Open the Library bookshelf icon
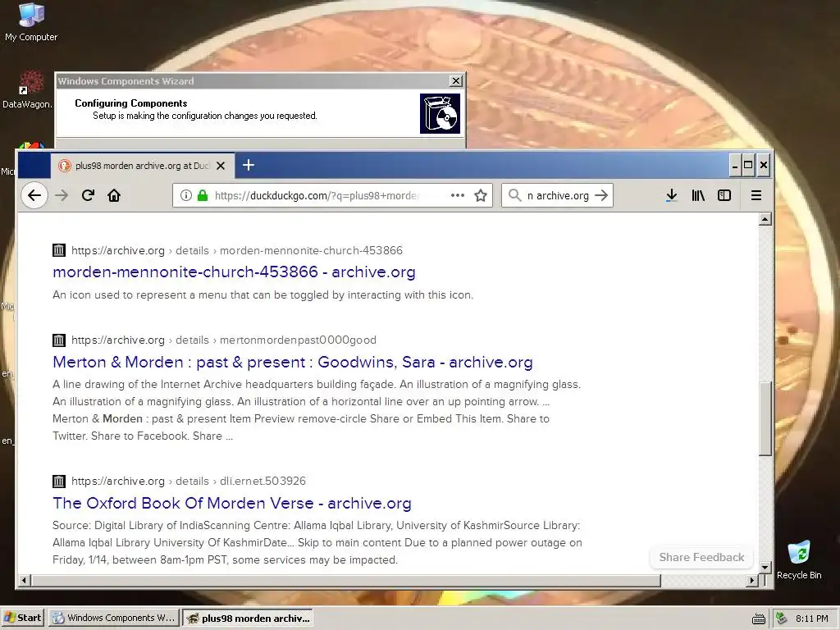This screenshot has height=630, width=840. [x=698, y=195]
